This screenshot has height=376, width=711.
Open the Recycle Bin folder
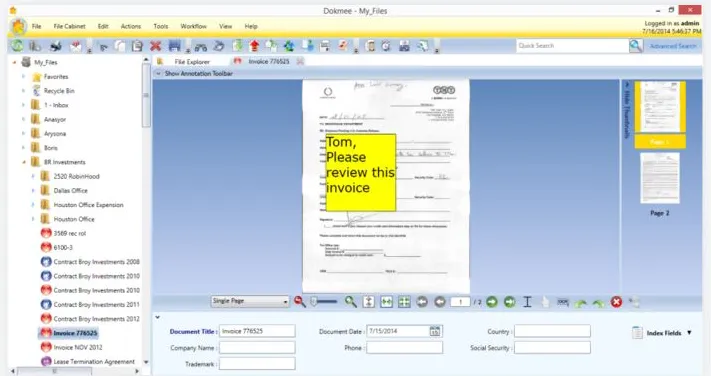point(59,91)
